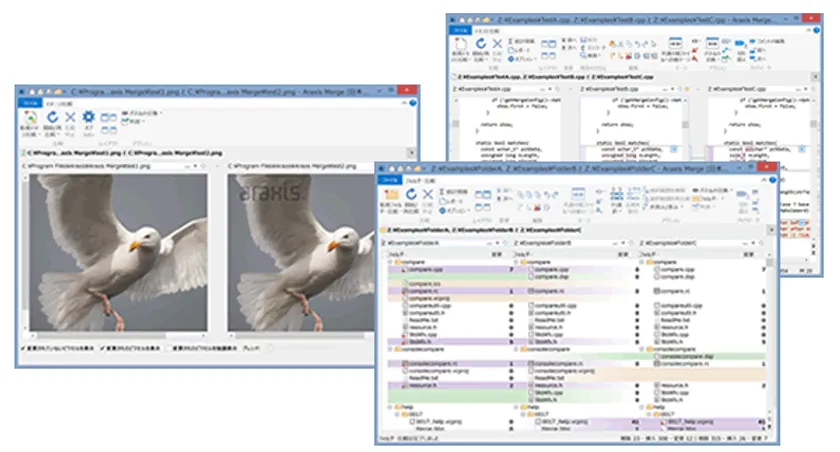
Task: Click the blue gear options icon in image window
Action: 88,118
